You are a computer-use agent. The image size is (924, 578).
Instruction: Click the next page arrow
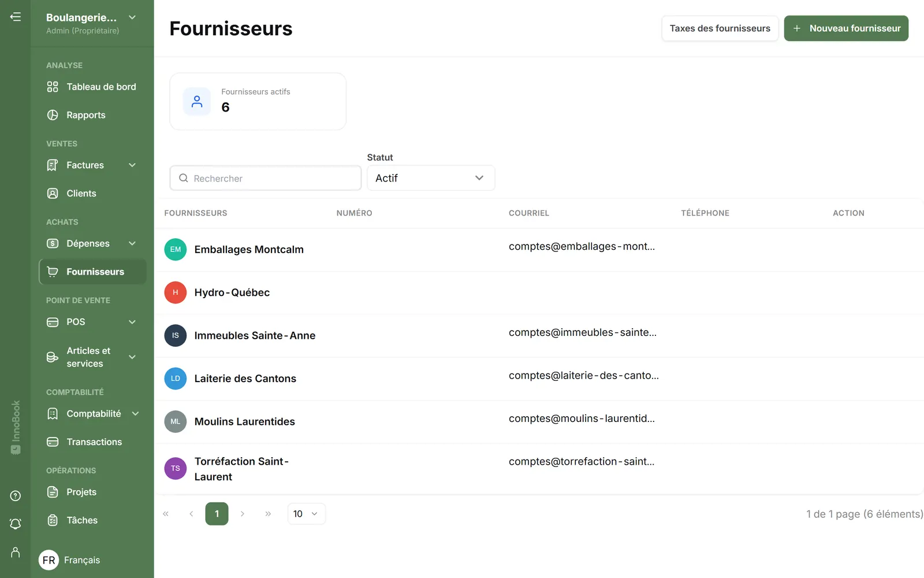pyautogui.click(x=243, y=514)
